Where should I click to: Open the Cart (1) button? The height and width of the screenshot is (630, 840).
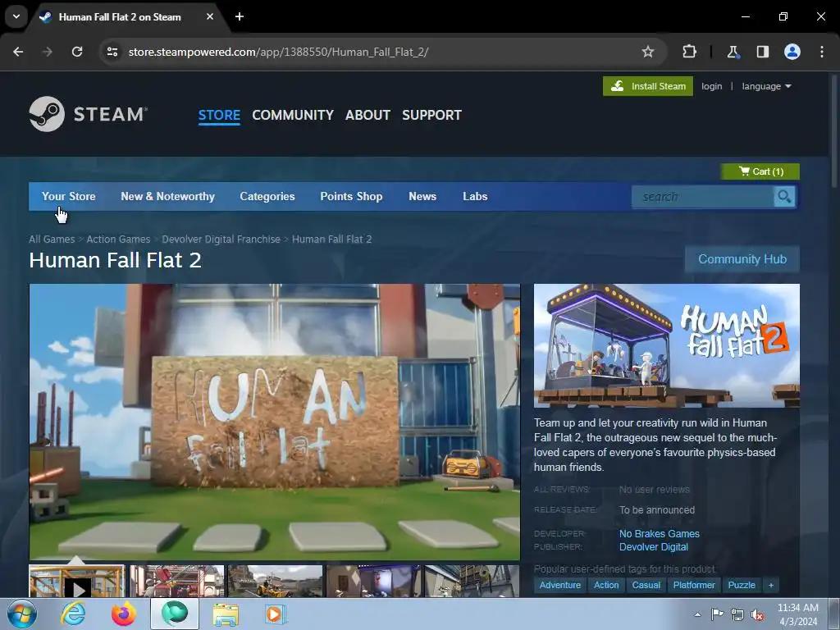pos(760,171)
